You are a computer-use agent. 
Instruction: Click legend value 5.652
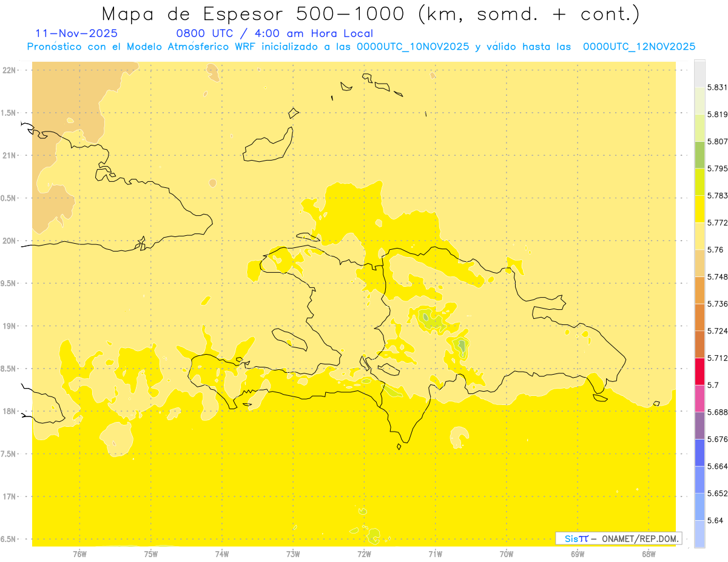tap(717, 493)
